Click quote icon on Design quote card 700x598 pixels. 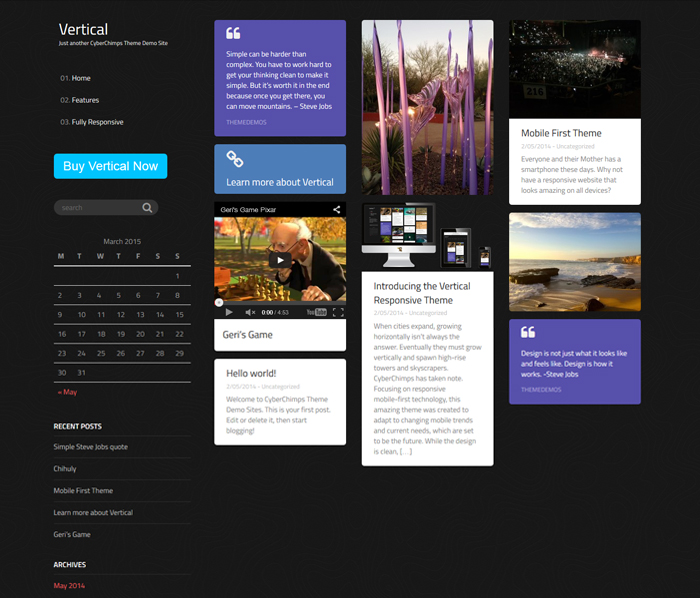[x=528, y=332]
